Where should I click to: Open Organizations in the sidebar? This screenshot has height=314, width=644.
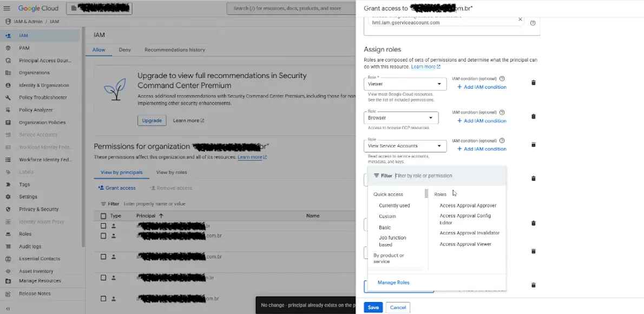(34, 72)
